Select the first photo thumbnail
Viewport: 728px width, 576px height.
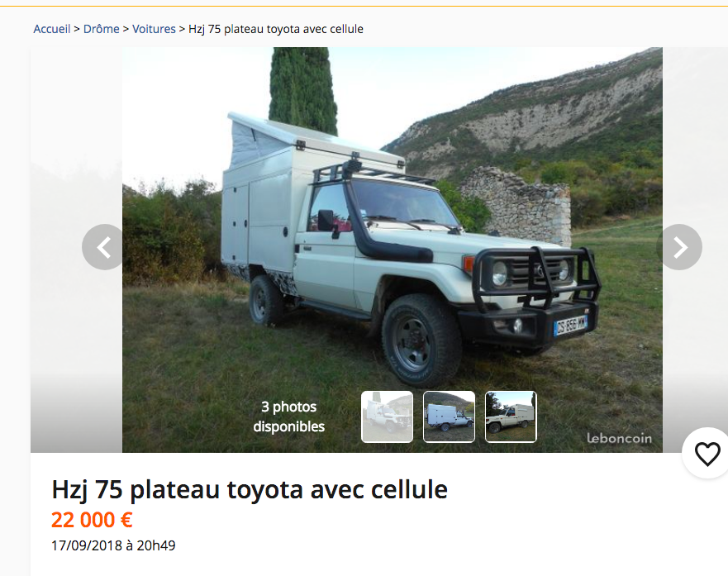[x=388, y=417]
